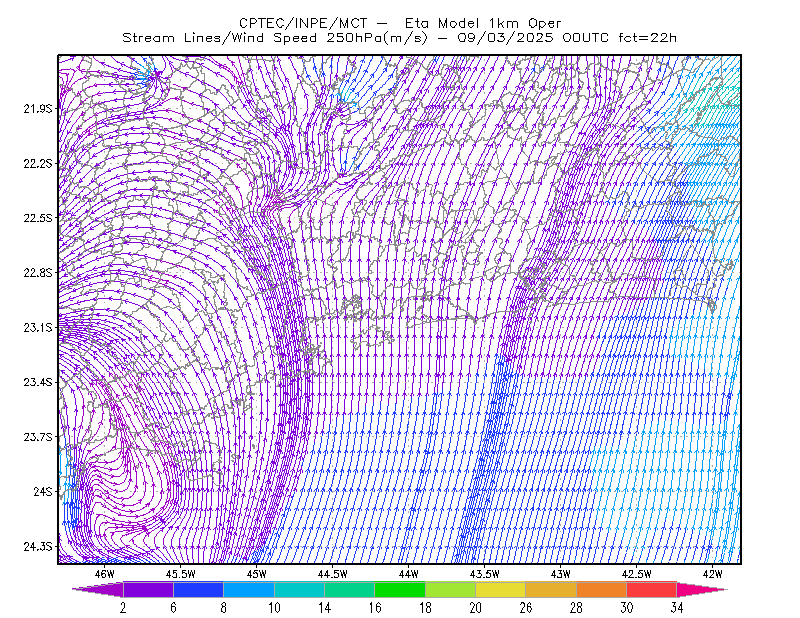Click the magenta arrow end above 34 m/s

(702, 589)
